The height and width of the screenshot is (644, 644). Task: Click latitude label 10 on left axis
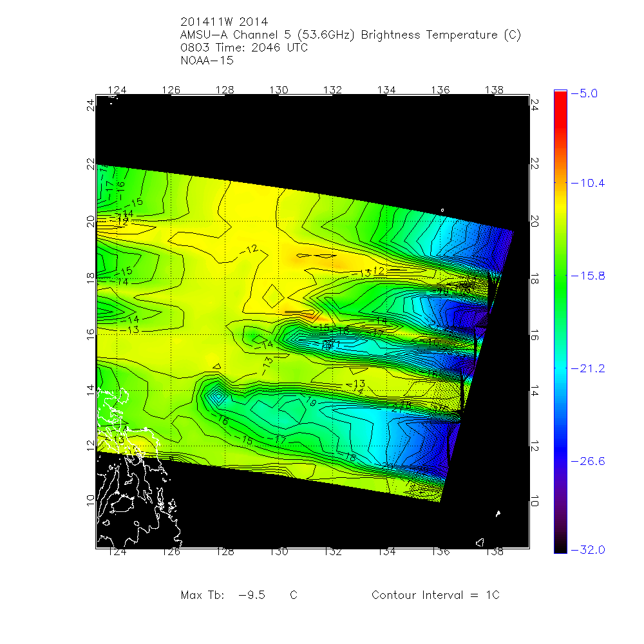90,500
